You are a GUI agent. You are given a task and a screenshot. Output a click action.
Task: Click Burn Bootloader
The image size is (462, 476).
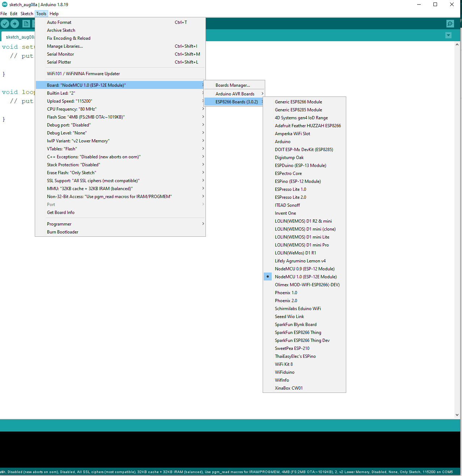(x=120, y=232)
